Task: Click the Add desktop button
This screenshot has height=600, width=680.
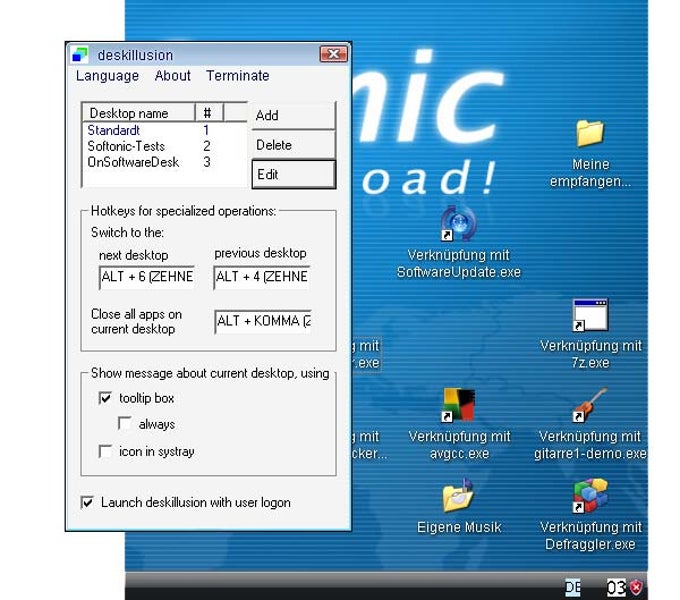Action: [294, 115]
